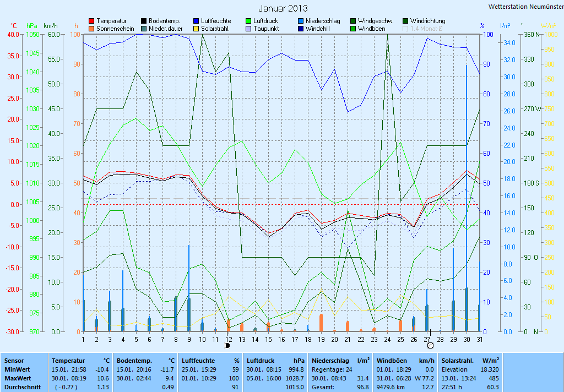564x392 pixels.
Task: Click the yellow Solarstrahl. legend swatch
Action: (196, 29)
